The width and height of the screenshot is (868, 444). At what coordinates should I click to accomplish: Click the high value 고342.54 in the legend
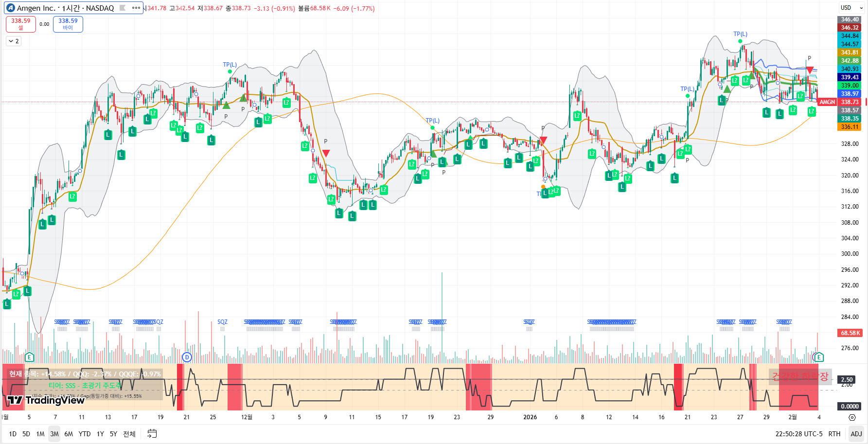(x=182, y=8)
